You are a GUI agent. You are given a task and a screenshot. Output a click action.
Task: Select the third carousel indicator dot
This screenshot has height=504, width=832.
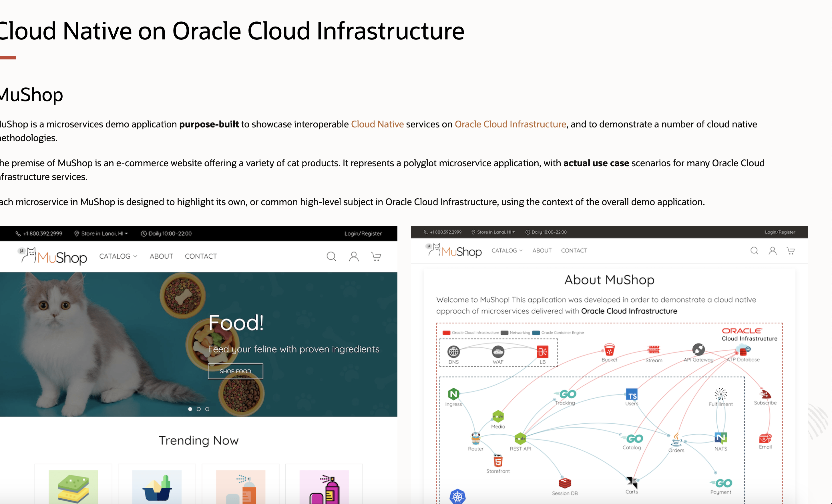[x=207, y=409]
